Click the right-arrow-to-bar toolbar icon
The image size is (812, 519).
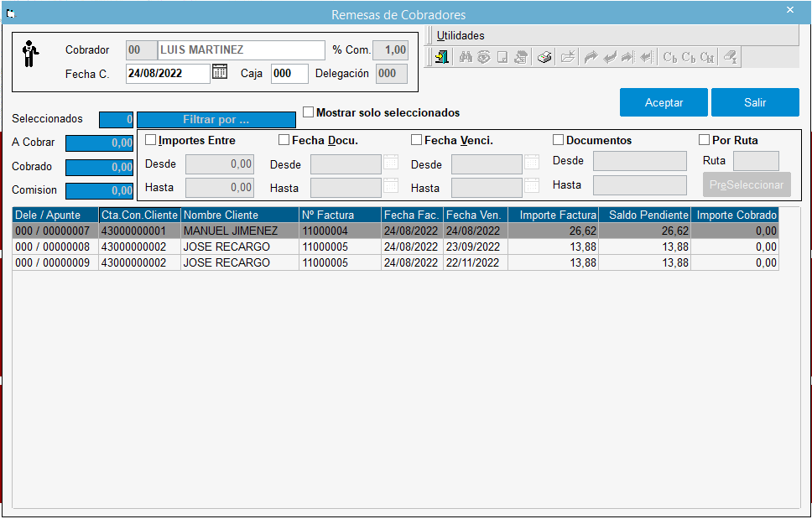coord(627,57)
